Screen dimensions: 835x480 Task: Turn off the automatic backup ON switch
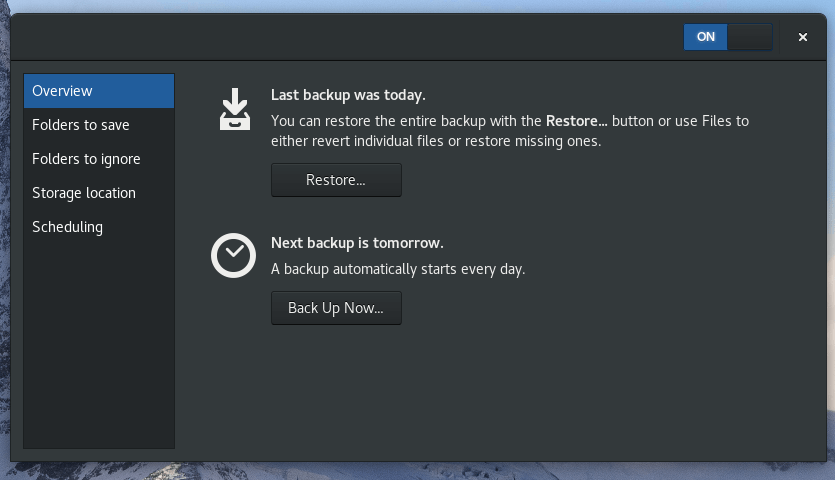pos(728,37)
